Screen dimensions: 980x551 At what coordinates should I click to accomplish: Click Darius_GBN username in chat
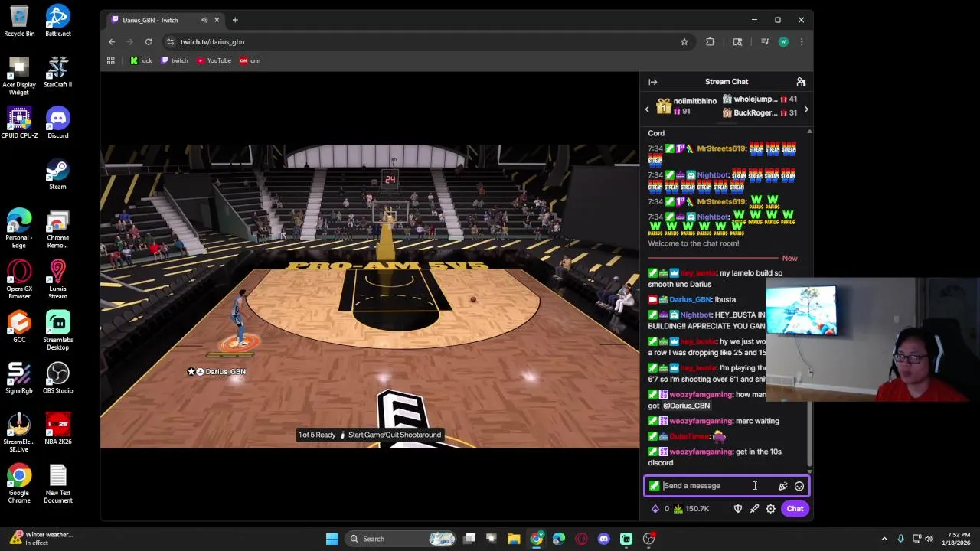[x=691, y=300]
